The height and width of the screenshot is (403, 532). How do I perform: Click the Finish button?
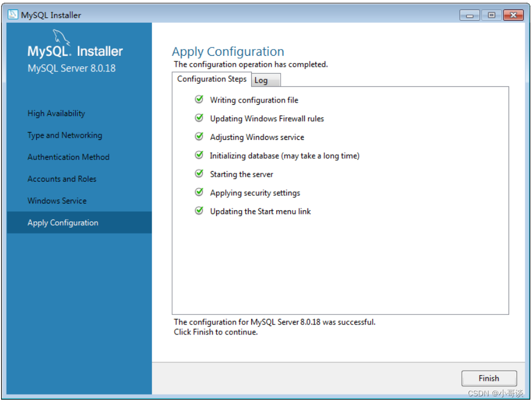489,378
